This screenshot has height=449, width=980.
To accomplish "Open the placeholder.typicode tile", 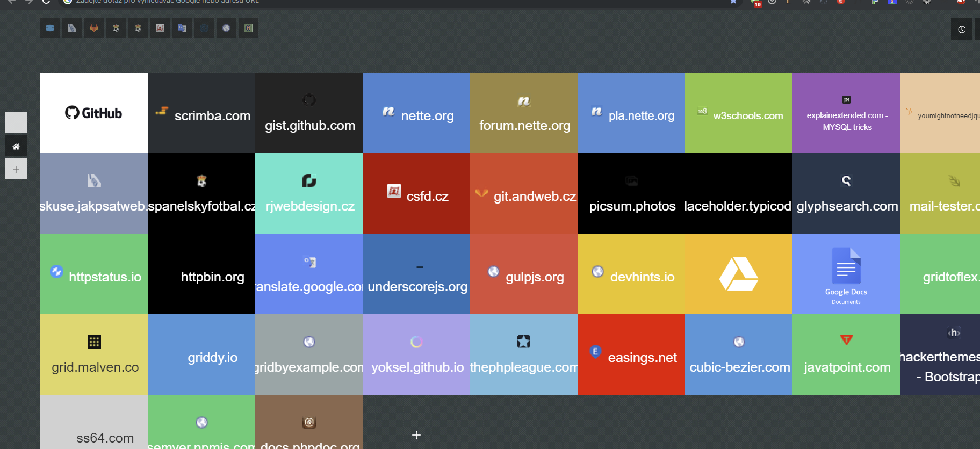I will point(739,193).
